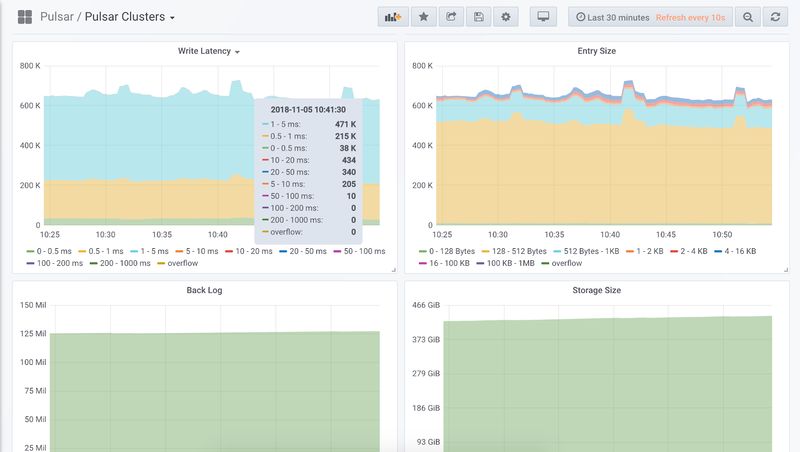Open the Entry Size panel title menu
The width and height of the screenshot is (800, 452).
[x=596, y=50]
